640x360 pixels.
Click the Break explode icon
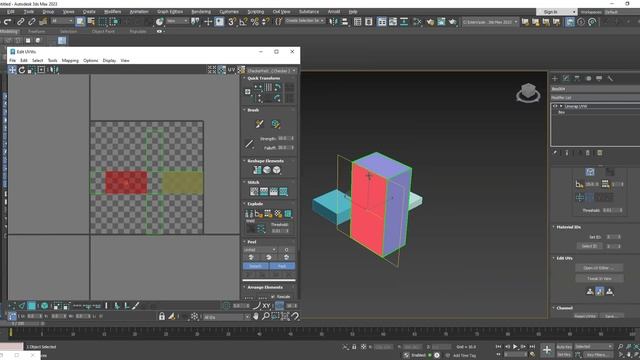pos(248,213)
